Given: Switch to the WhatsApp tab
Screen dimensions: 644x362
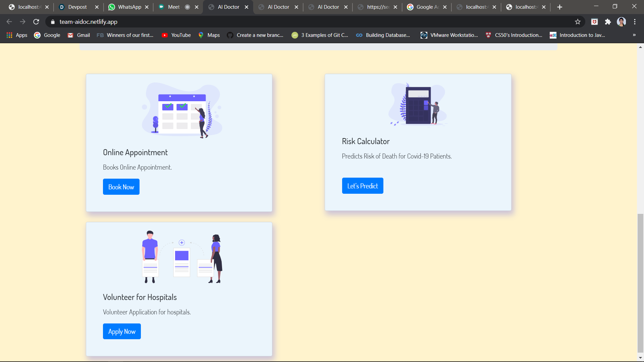Looking at the screenshot, I should coord(129,7).
